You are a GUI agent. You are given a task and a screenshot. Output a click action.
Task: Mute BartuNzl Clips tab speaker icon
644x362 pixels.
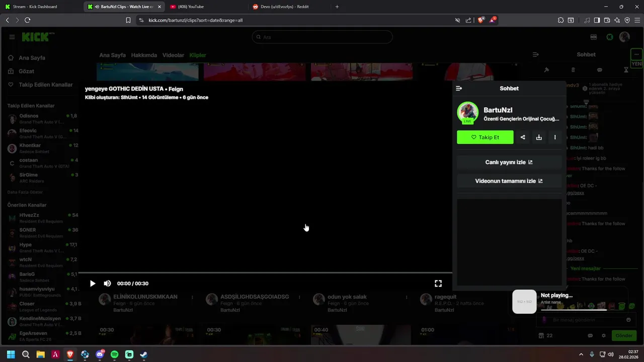coord(97,7)
